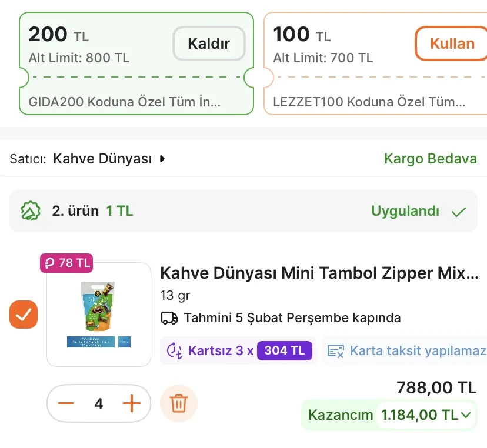Click the Kartsız 3 x 304 TL option
This screenshot has width=487, height=448.
[238, 351]
